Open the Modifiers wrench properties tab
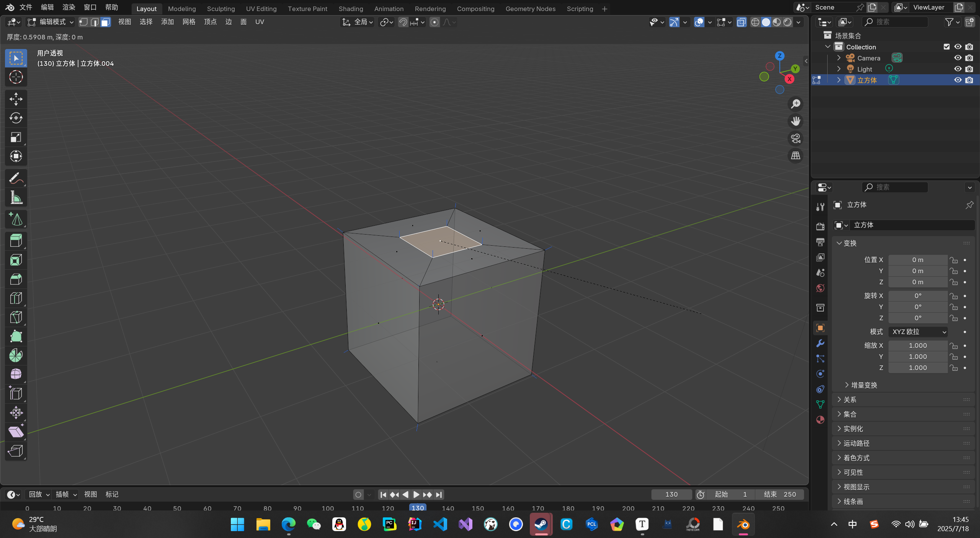The height and width of the screenshot is (538, 980). pos(820,343)
